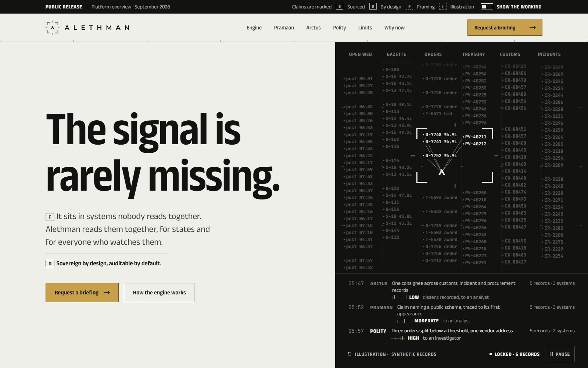Click the arrow in header Request a briefing
588x368 pixels.
533,28
